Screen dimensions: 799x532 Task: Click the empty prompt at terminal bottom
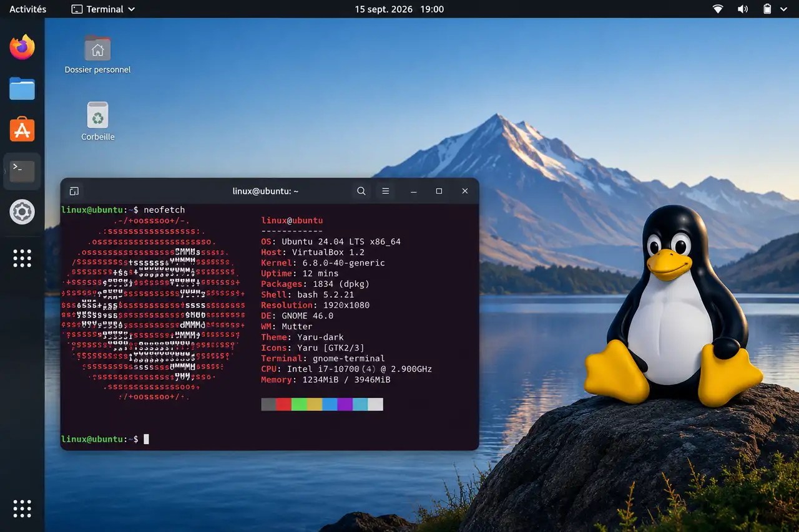click(105, 439)
